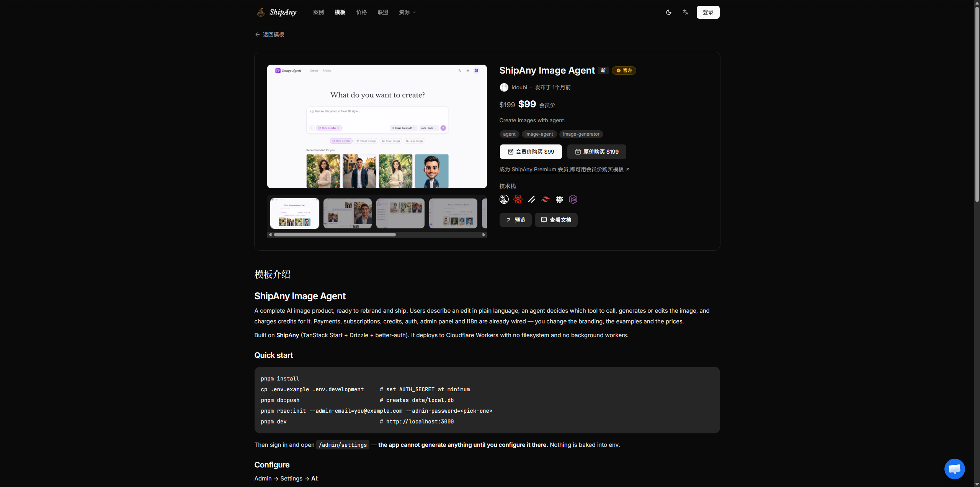Select the third gallery thumbnail
The image size is (980, 487).
coord(400,213)
